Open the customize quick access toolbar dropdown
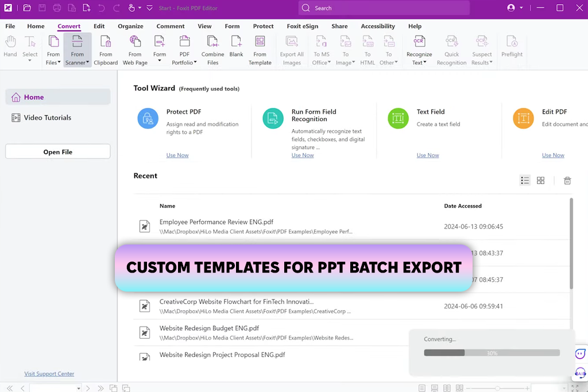Viewport: 588px width, 392px height. tap(149, 8)
